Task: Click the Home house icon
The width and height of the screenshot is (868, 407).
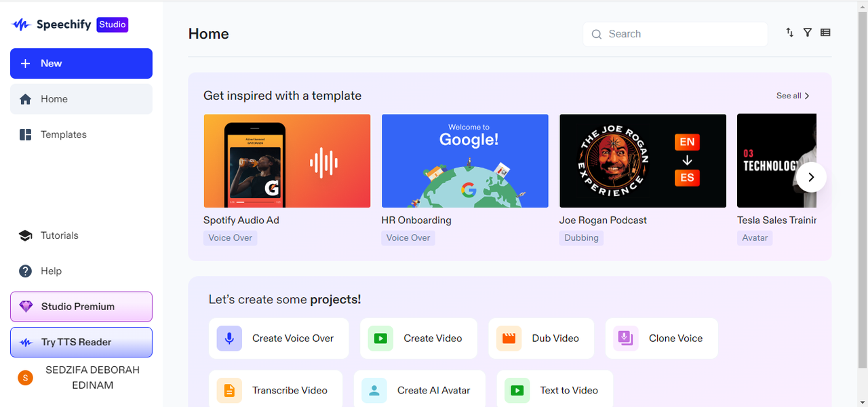Action: click(26, 99)
